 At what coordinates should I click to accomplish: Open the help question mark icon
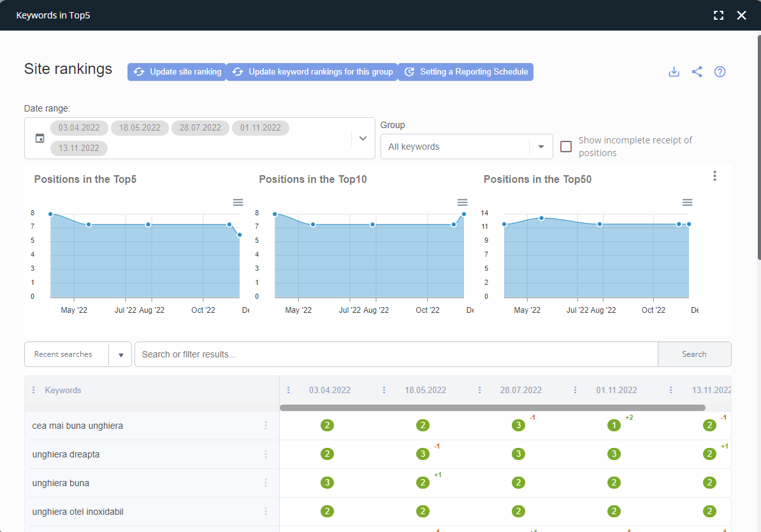(720, 72)
